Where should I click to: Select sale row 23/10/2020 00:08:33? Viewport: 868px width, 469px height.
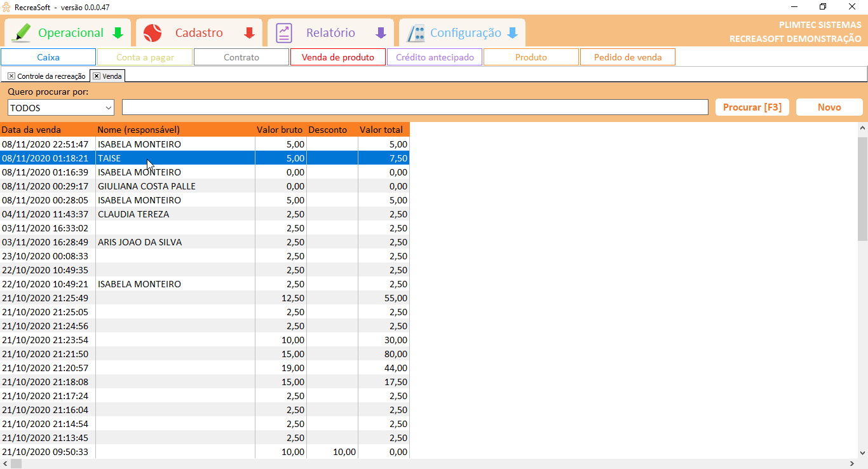(205, 256)
